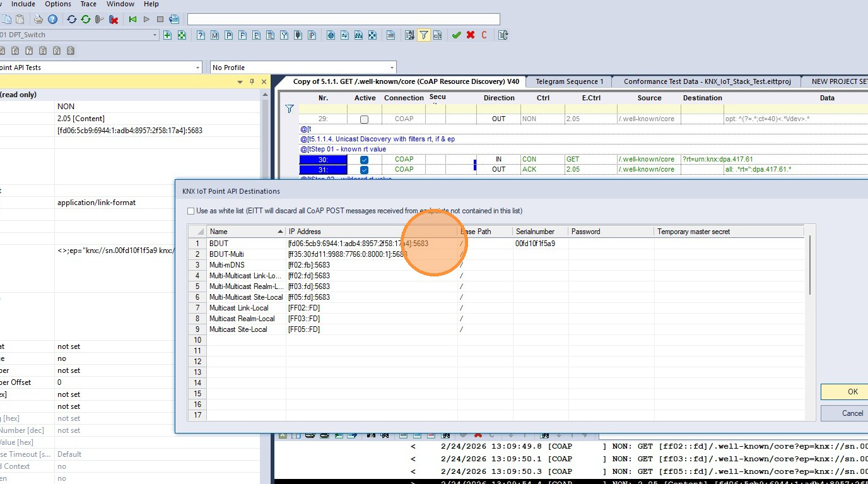
Task: Open the DPT_Switch dropdown
Action: pos(155,35)
